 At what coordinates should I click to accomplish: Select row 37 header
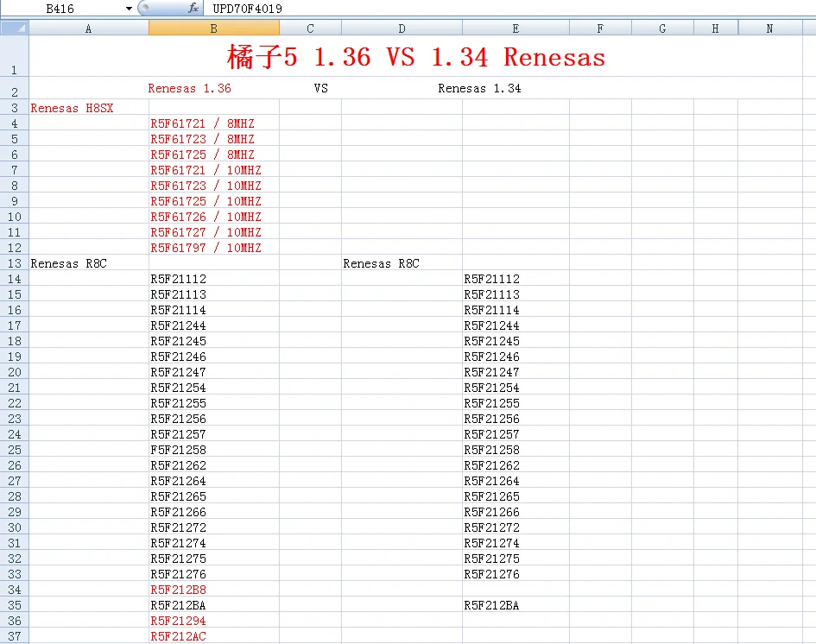point(15,636)
